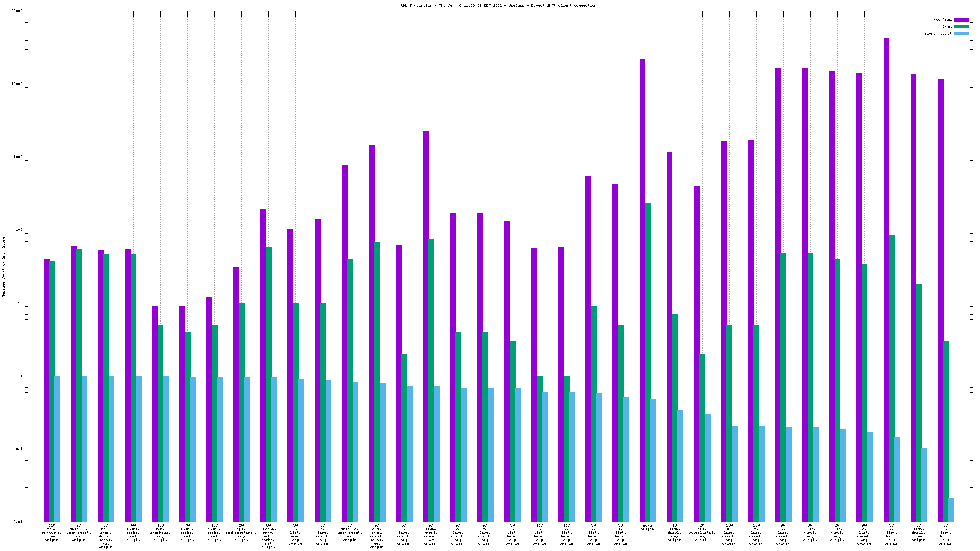Click the 10000 y-axis tick label
This screenshot has width=980, height=551.
(x=17, y=84)
